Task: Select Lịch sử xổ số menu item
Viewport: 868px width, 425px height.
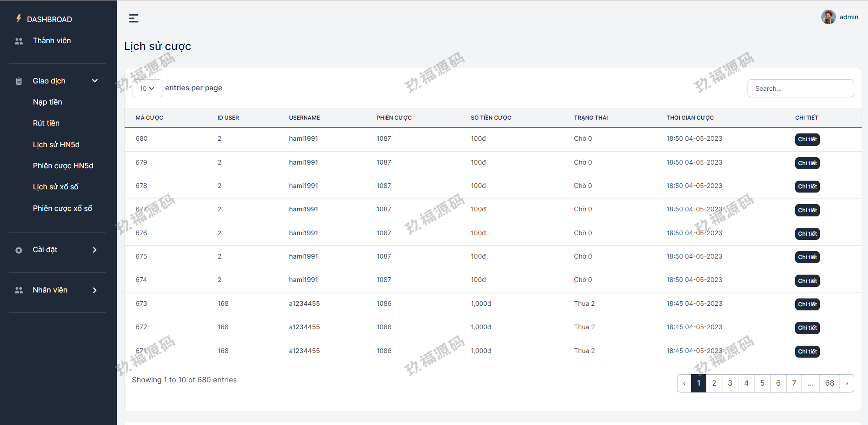Action: point(55,187)
